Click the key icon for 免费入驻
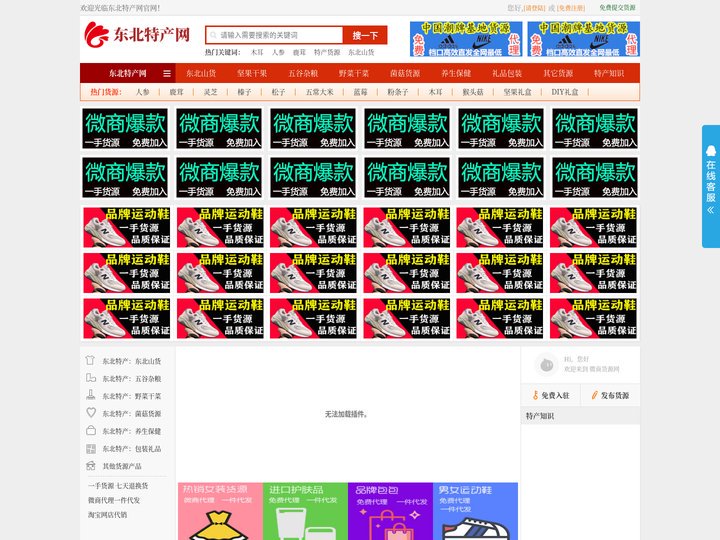Screen dimensions: 720x540 click(535, 395)
